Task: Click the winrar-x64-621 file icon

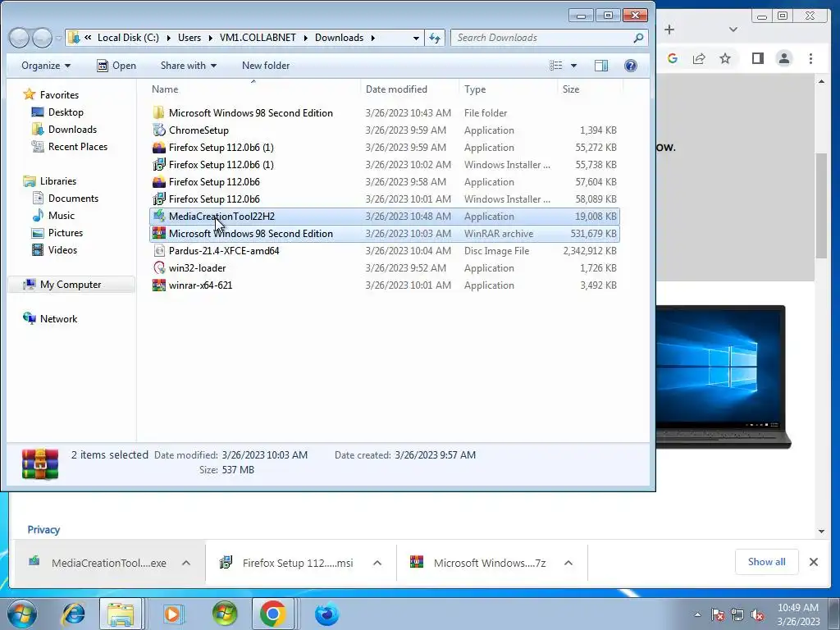Action: pyautogui.click(x=159, y=285)
